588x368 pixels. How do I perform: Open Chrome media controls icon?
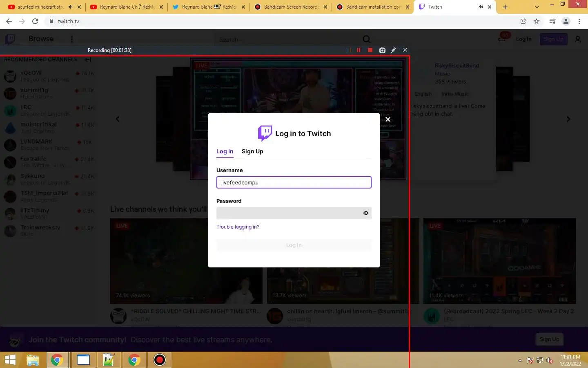click(x=552, y=21)
